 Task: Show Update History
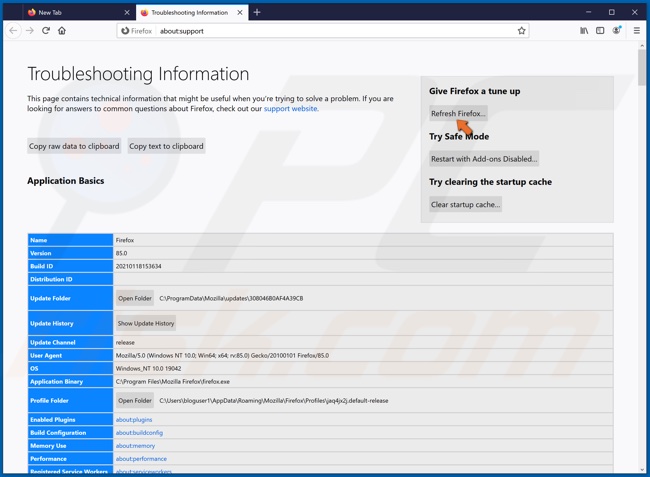pyautogui.click(x=146, y=323)
